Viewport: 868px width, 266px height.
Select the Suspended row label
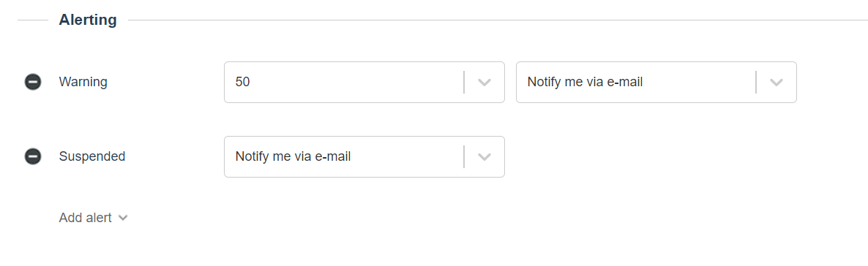click(x=92, y=156)
